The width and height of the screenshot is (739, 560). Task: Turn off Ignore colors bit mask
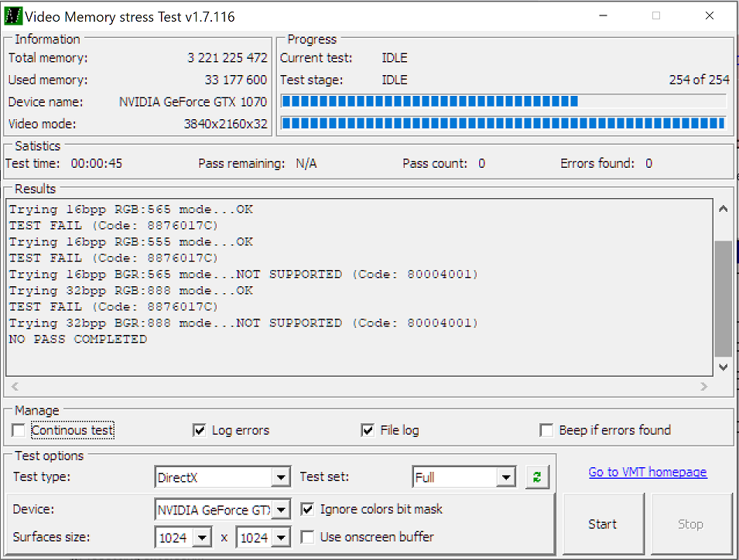307,509
